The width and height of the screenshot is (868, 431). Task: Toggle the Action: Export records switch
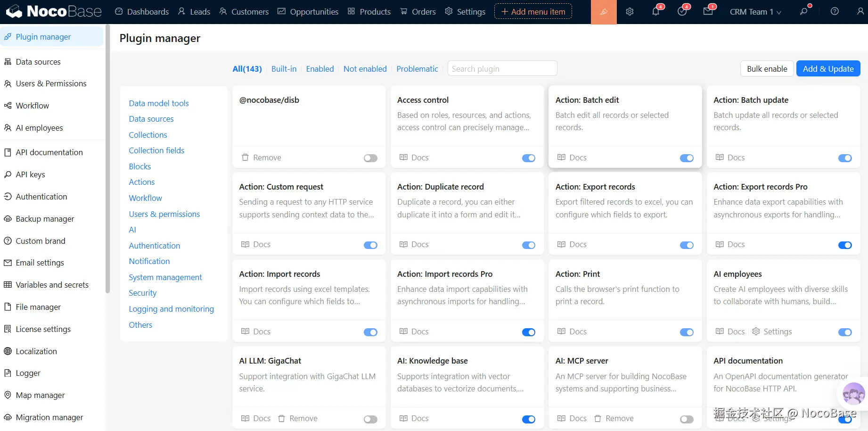pos(687,245)
